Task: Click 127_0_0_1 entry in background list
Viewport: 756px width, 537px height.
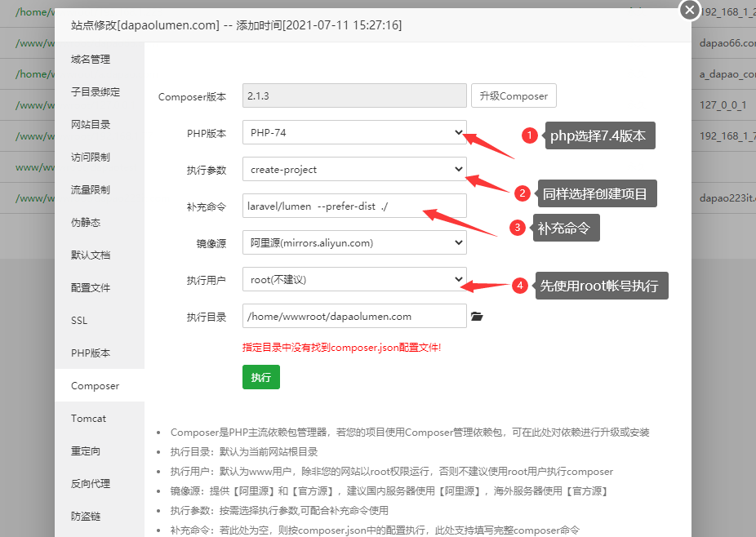Action: coord(723,104)
